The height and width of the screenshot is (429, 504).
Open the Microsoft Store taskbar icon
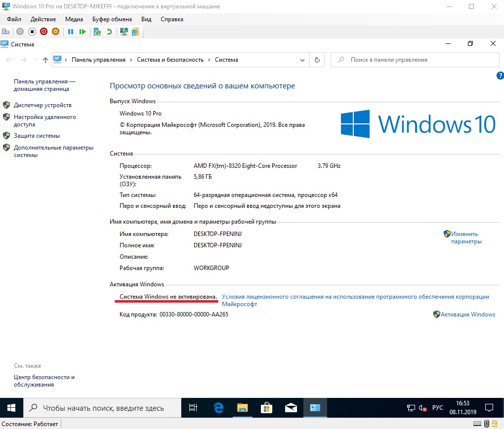coord(266,408)
